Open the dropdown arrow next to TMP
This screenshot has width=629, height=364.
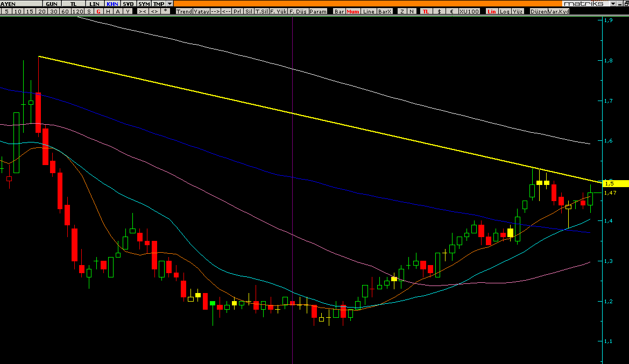[169, 4]
